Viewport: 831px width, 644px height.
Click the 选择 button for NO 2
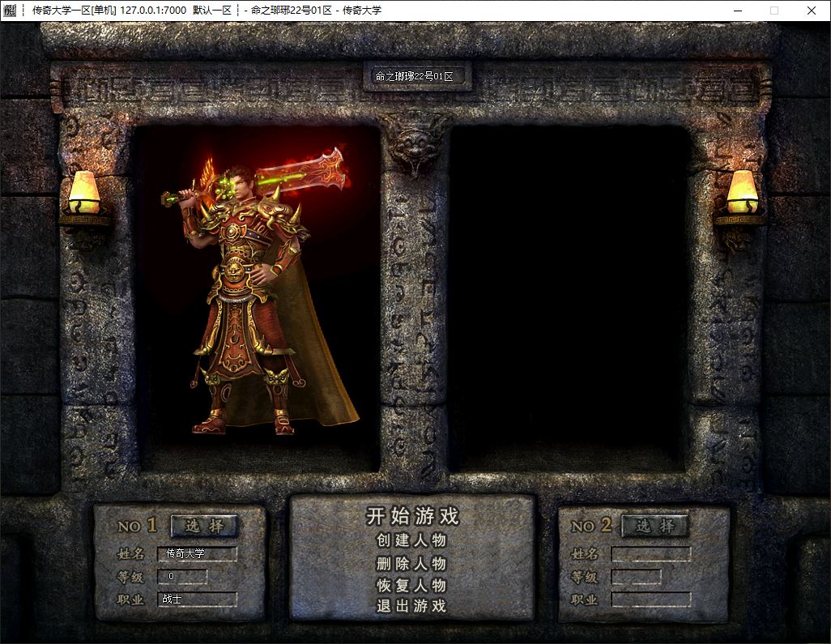coord(654,526)
